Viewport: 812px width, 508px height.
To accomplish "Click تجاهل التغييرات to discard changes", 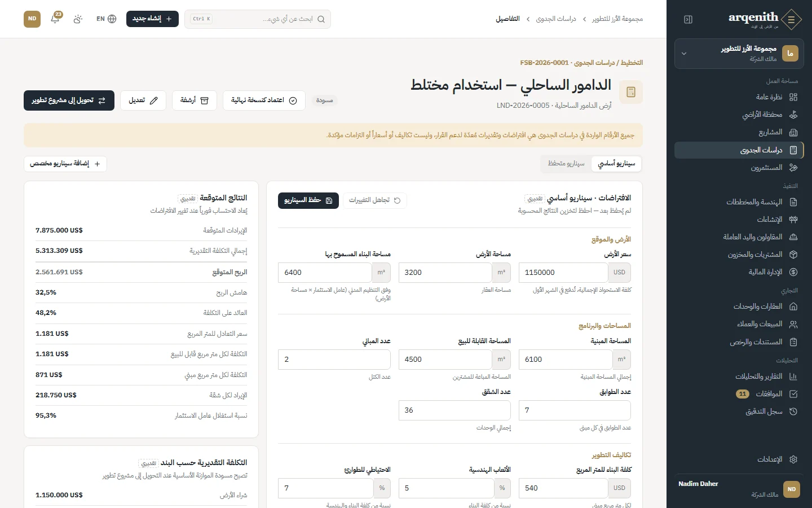I will [x=374, y=200].
